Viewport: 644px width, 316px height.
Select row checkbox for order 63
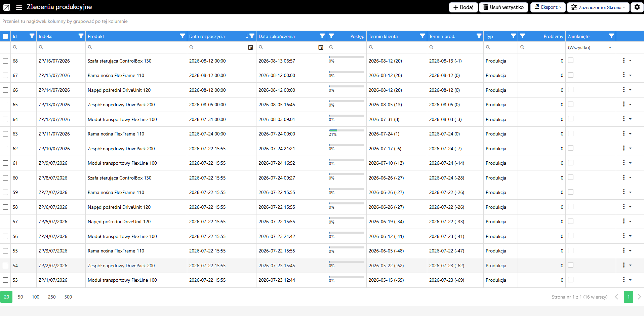pos(5,134)
